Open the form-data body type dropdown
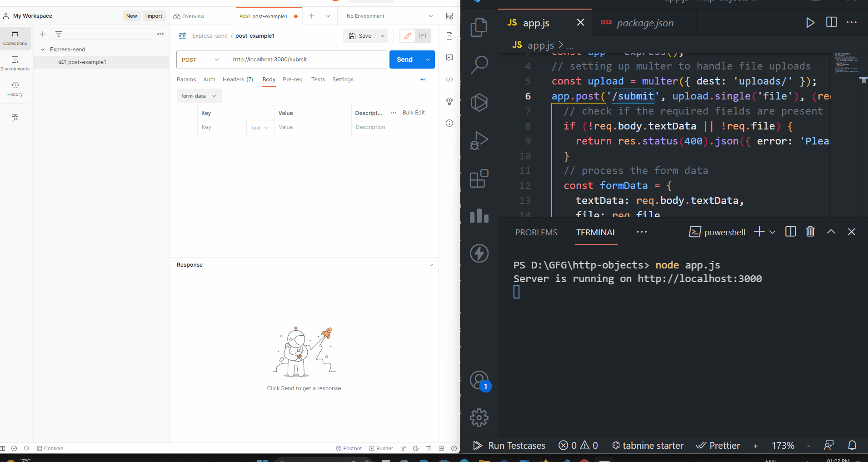868x462 pixels. pyautogui.click(x=199, y=96)
